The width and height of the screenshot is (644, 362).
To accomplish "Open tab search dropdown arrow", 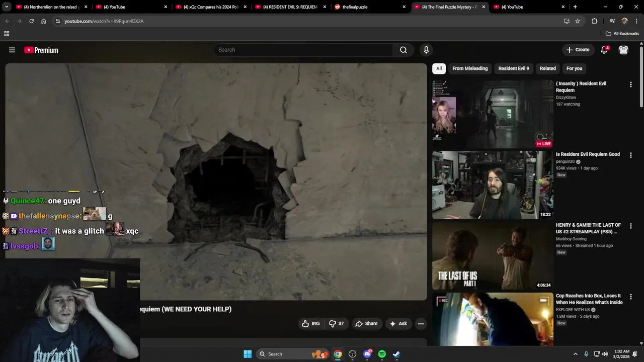I will click(7, 7).
